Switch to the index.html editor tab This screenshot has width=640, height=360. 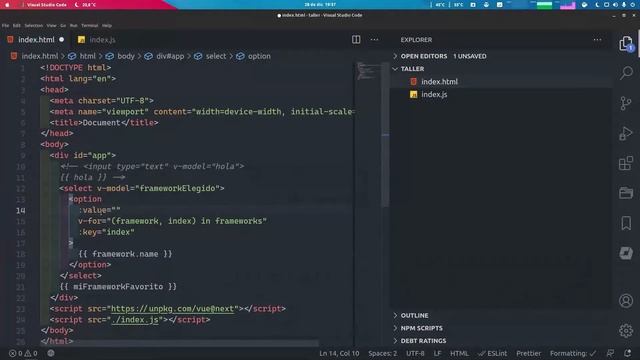click(36, 40)
